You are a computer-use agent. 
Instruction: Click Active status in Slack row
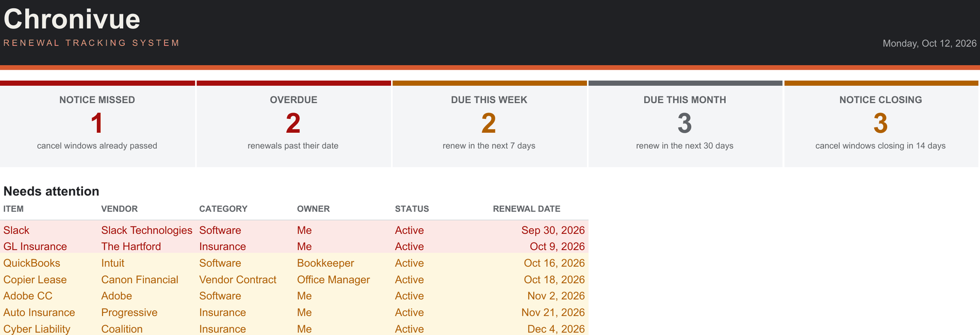point(410,230)
